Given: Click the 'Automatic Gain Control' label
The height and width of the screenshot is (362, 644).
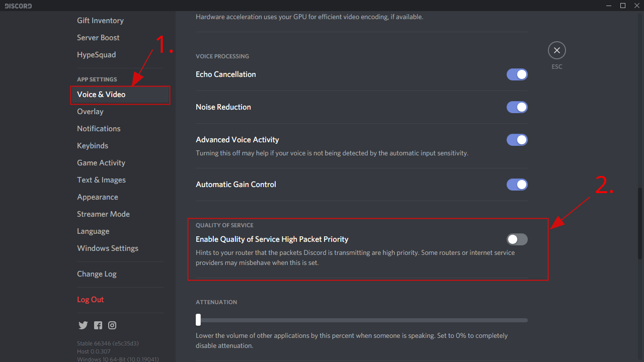Looking at the screenshot, I should pyautogui.click(x=236, y=185).
